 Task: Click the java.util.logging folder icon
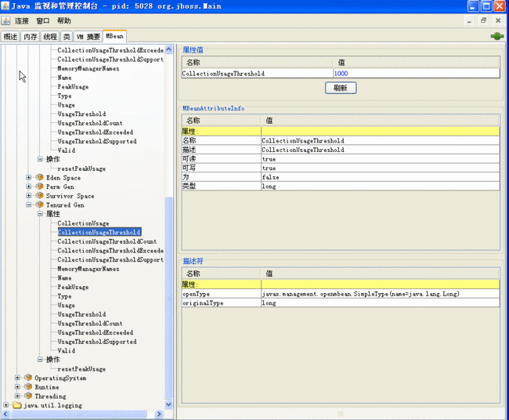point(17,405)
